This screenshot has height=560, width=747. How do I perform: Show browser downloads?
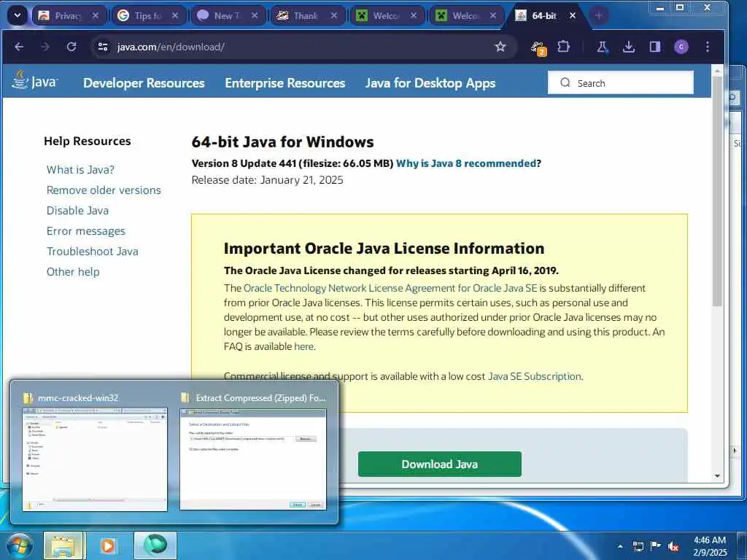click(x=628, y=47)
